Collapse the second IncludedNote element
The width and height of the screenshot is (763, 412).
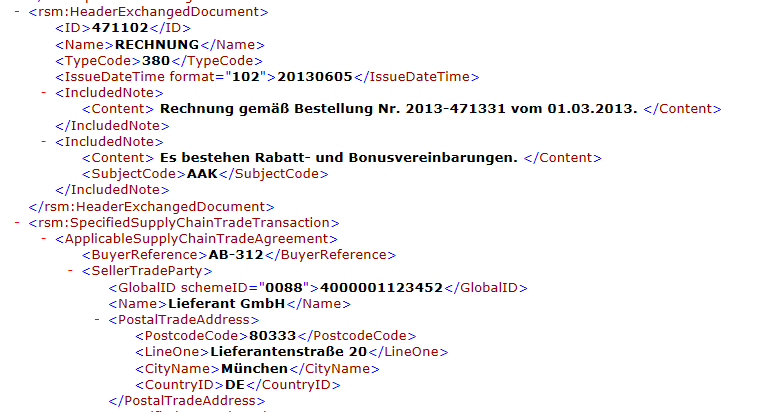tap(44, 142)
